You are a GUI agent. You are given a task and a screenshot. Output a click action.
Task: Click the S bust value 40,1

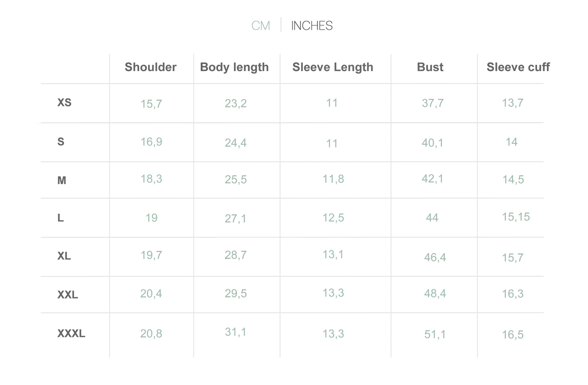coord(432,143)
